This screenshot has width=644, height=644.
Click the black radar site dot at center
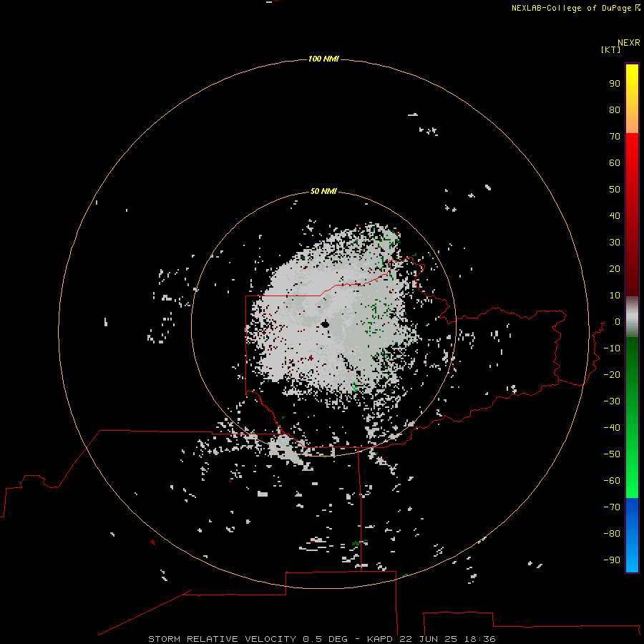point(326,324)
